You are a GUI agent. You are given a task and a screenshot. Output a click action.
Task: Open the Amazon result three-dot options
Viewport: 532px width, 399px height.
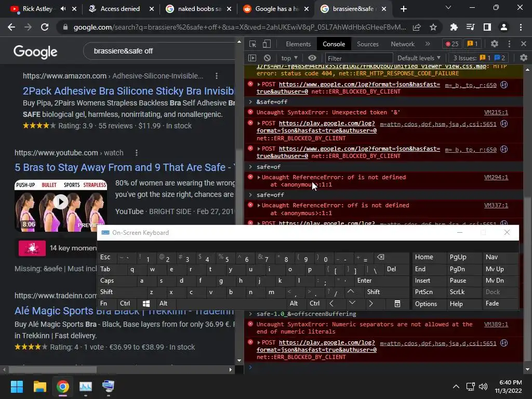point(217,76)
